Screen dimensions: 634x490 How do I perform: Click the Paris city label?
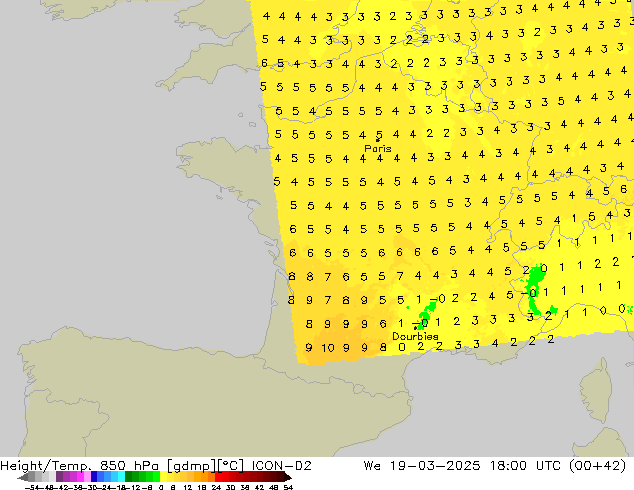[x=378, y=148]
